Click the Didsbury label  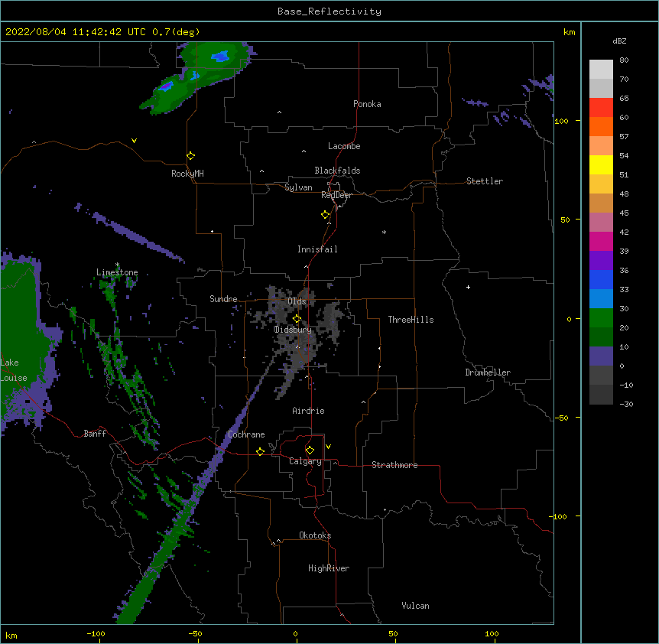pos(293,330)
